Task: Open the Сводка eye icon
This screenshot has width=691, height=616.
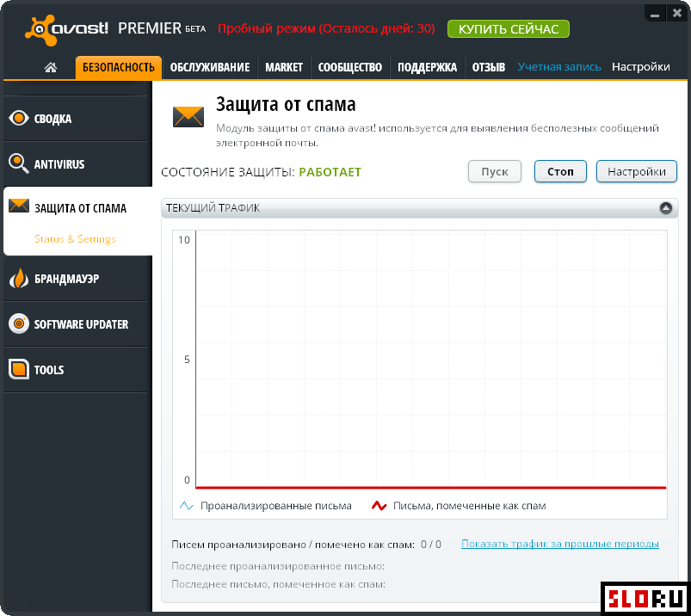Action: 19,118
